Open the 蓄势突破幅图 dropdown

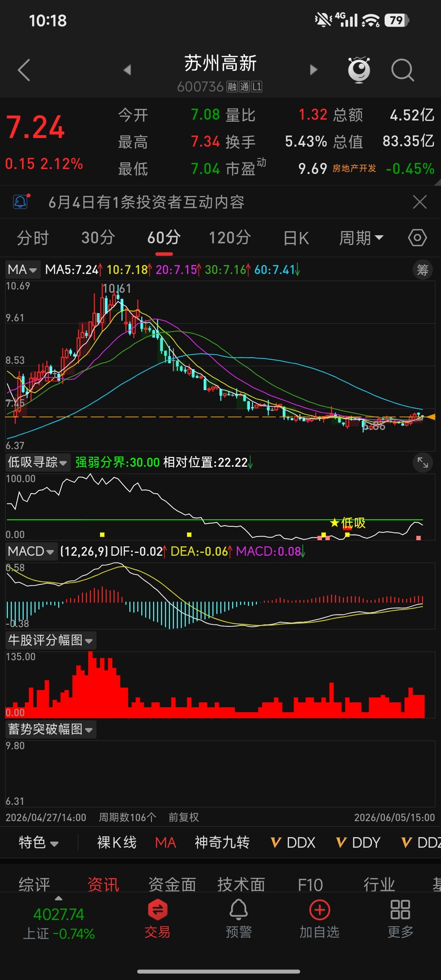coord(50,729)
